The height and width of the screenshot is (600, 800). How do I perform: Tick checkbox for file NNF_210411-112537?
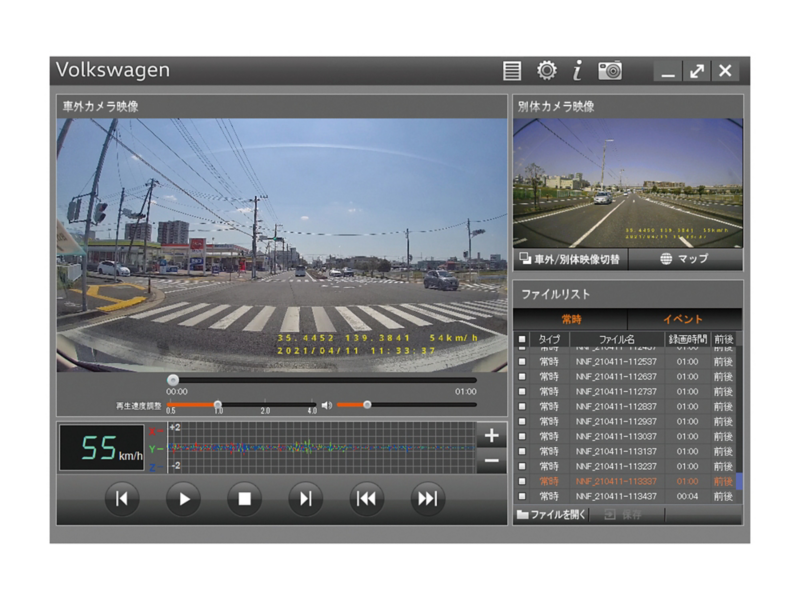point(522,362)
